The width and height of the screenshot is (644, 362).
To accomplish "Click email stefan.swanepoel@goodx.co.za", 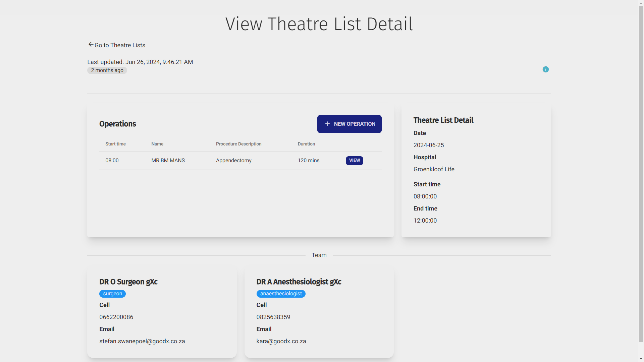I will pos(142,341).
